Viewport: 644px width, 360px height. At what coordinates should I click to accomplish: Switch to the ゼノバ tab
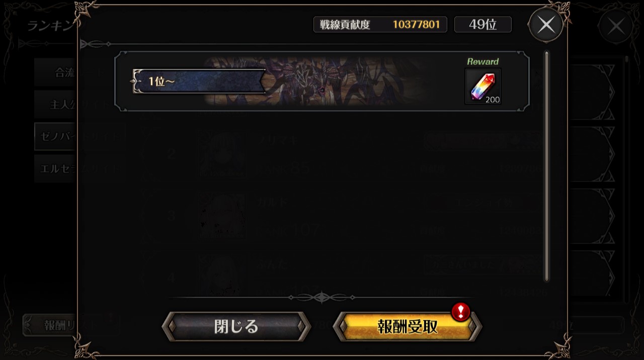pos(56,136)
